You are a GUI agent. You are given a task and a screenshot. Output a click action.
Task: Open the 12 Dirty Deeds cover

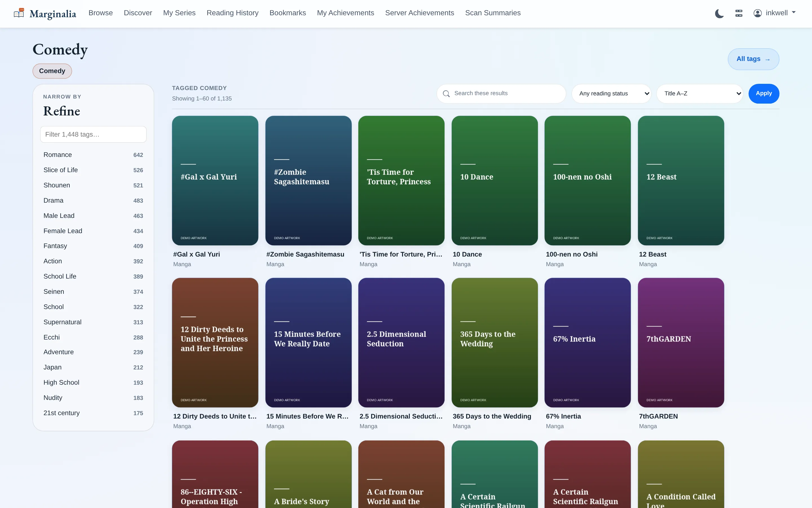coord(215,342)
